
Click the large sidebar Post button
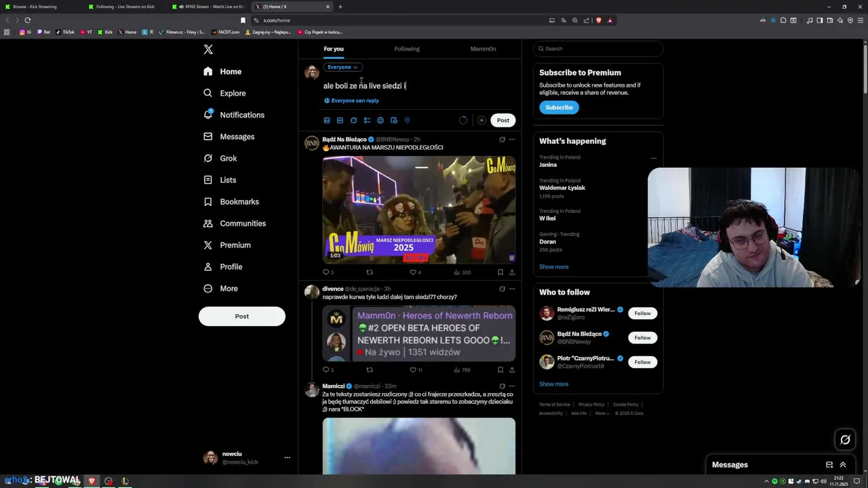(242, 316)
